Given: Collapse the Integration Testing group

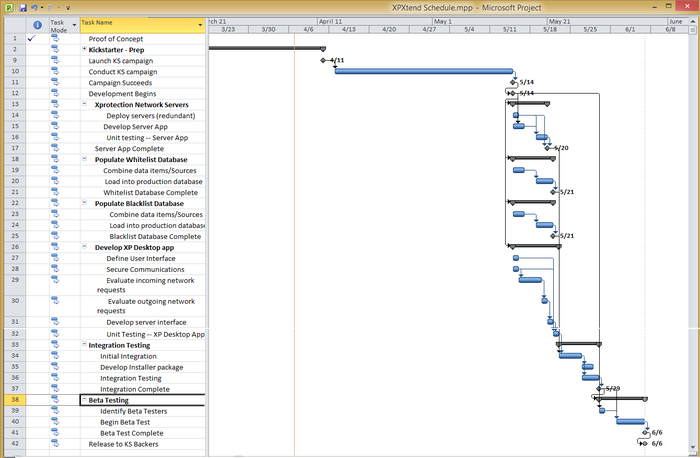Looking at the screenshot, I should click(x=84, y=344).
